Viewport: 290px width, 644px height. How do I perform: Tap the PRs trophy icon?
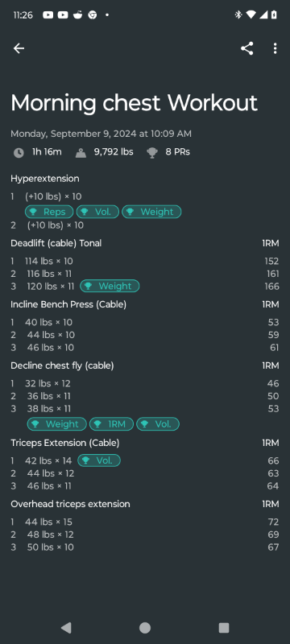pos(152,153)
